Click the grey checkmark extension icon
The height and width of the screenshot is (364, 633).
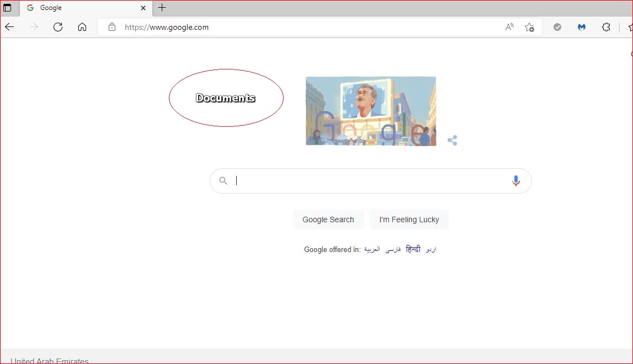point(557,27)
